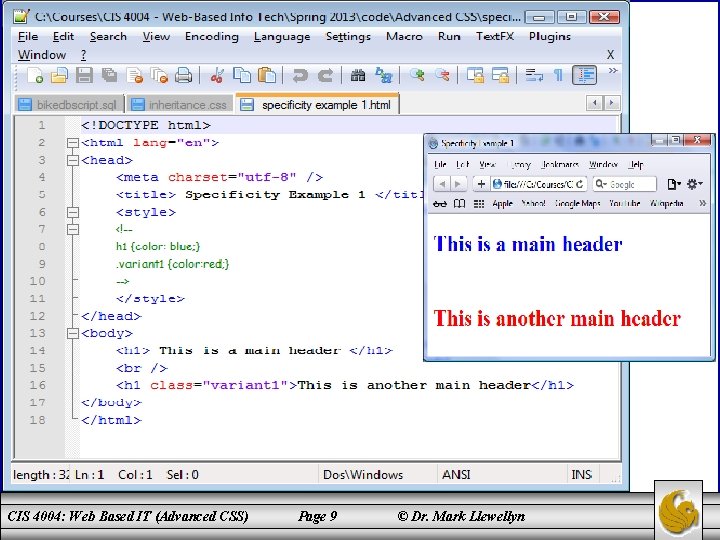
Task: Click the Top Sites grid icon
Action: [479, 203]
